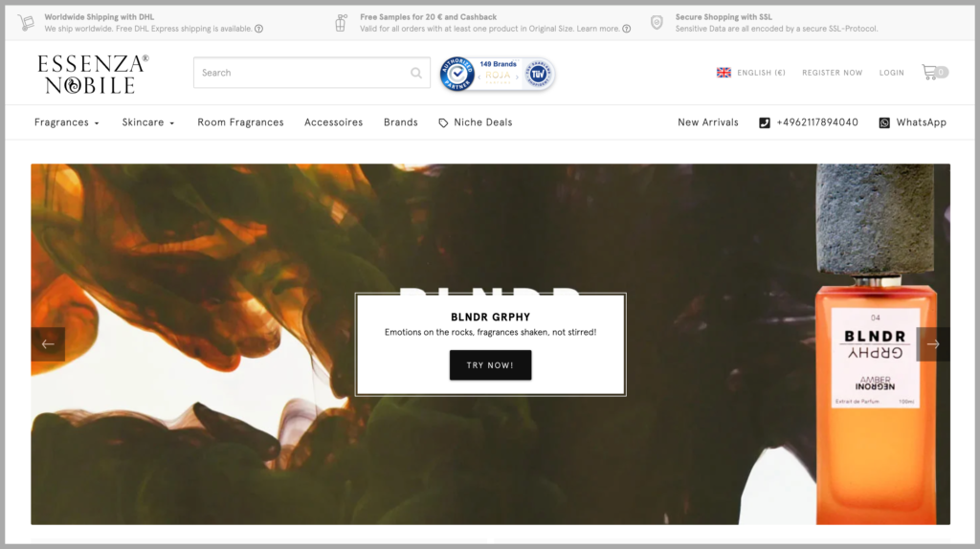The image size is (980, 549).
Task: Click the search magnifier icon
Action: [x=416, y=73]
